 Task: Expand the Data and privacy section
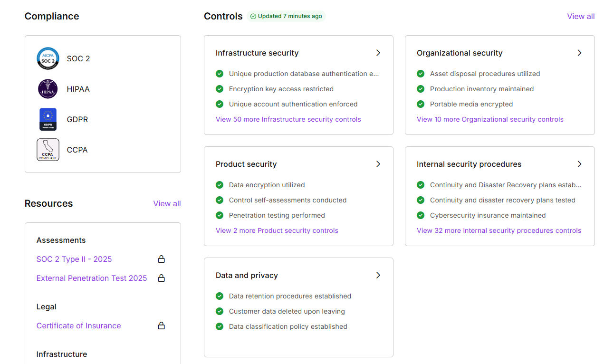(378, 275)
